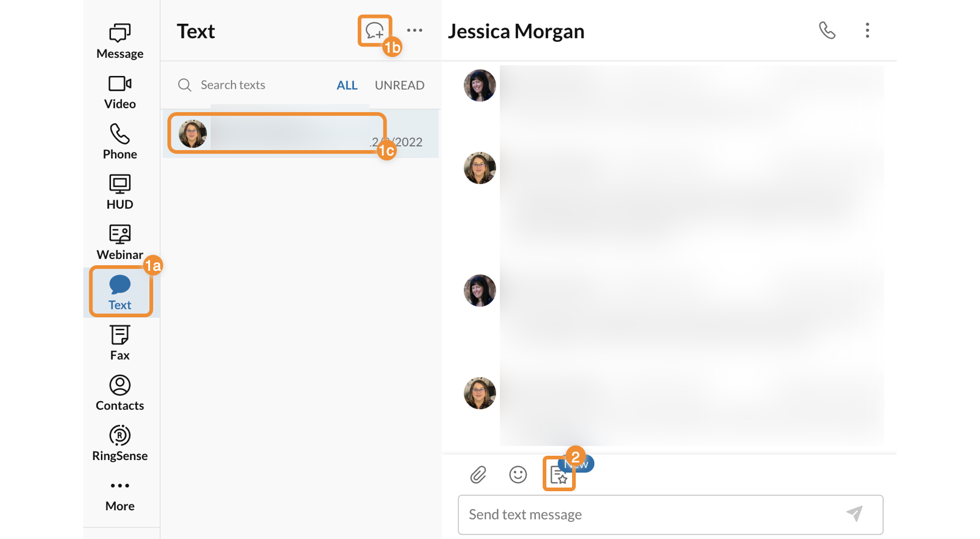Switch to the ALL tab
Image resolution: width=980 pixels, height=539 pixels.
pos(347,85)
